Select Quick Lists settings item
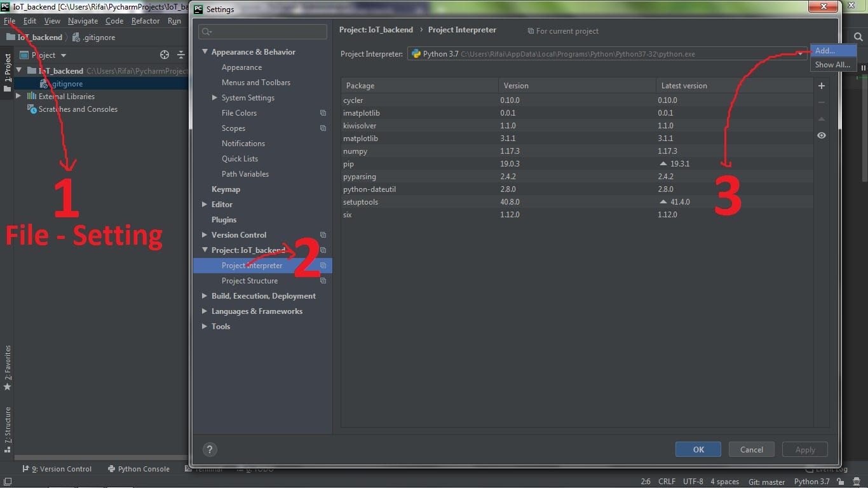The image size is (868, 488). pyautogui.click(x=240, y=159)
